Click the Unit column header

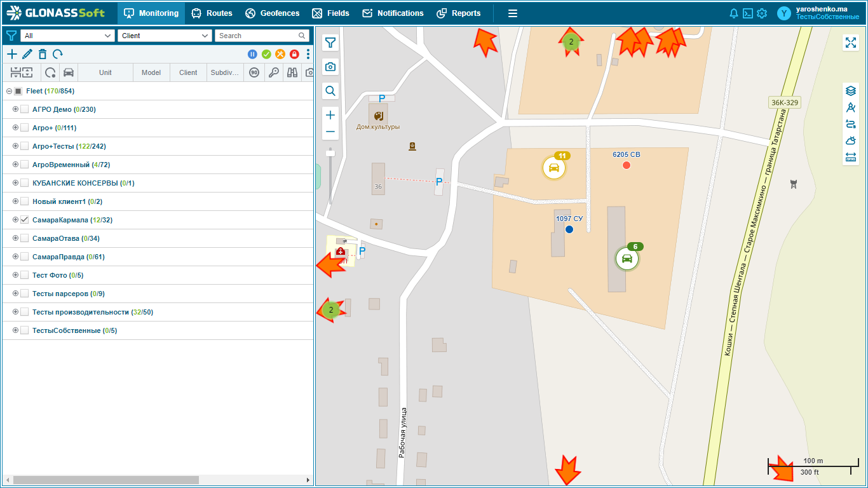pyautogui.click(x=105, y=72)
